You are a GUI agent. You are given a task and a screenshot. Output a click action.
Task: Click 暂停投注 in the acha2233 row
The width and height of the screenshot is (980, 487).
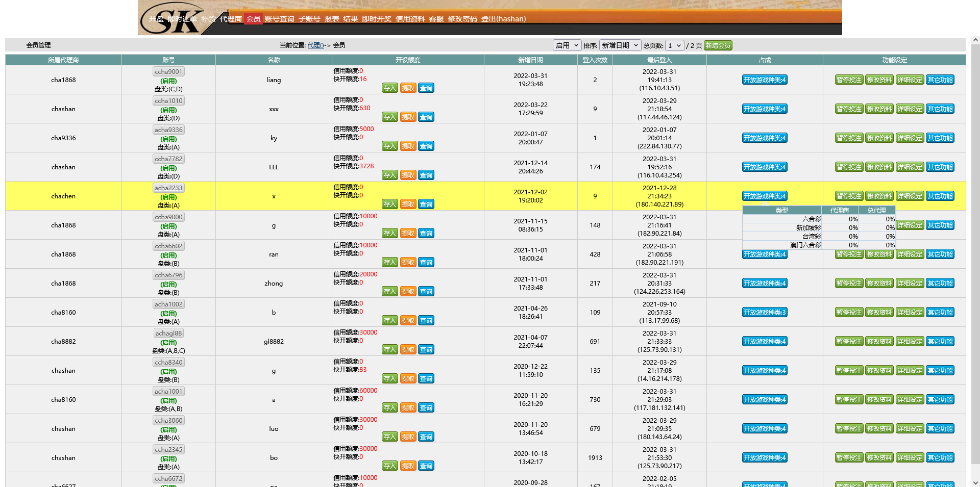849,196
